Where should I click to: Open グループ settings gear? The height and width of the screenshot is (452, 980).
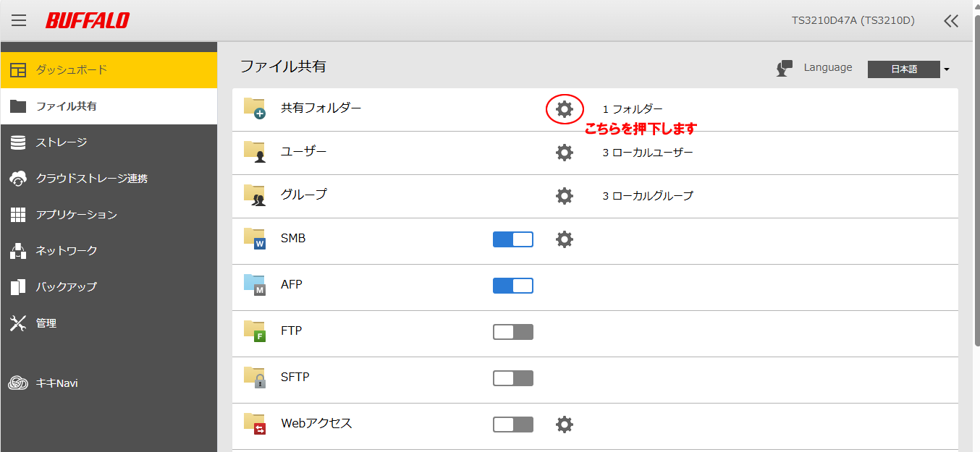[x=565, y=196]
